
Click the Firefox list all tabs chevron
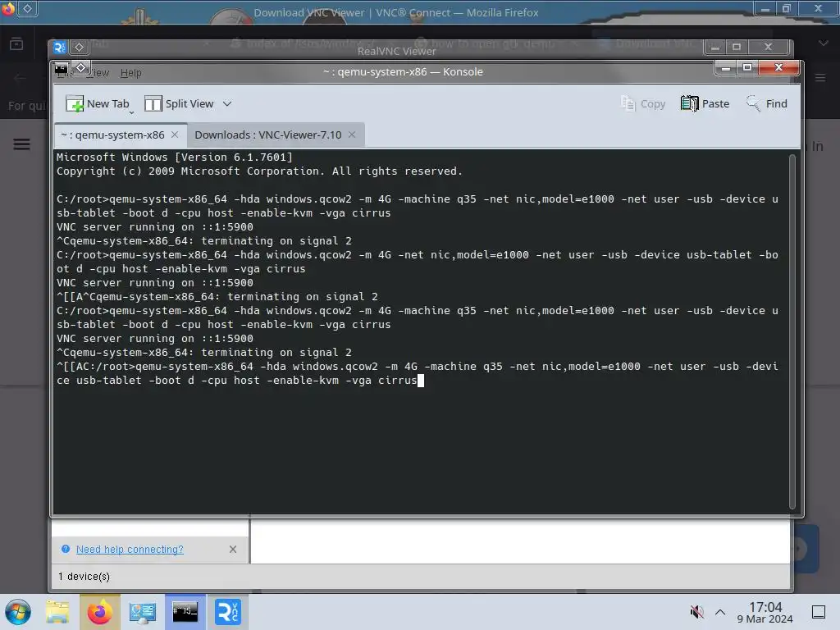coord(824,43)
